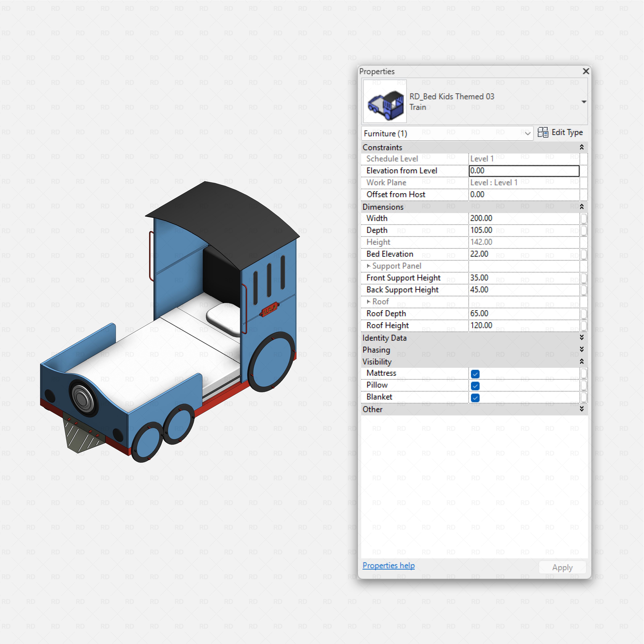644x644 pixels.
Task: Expand the Roof parameter group
Action: pyautogui.click(x=369, y=301)
